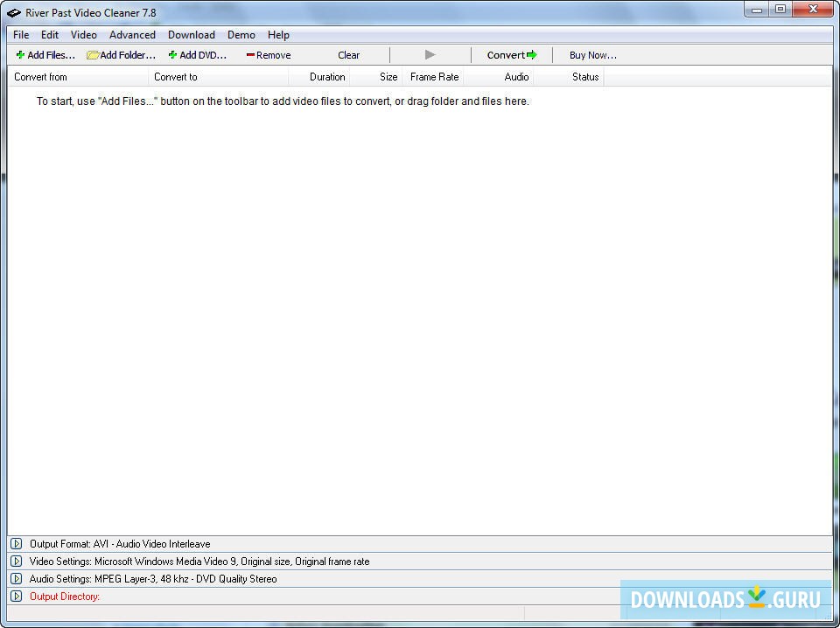Open the Advanced menu
Viewport: 840px width, 628px height.
click(x=132, y=35)
